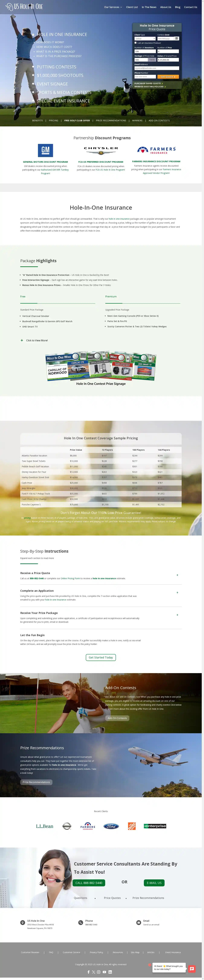This screenshot has height=980, width=204.
Task: Dismiss the chat greeting popup
Action: [150, 964]
